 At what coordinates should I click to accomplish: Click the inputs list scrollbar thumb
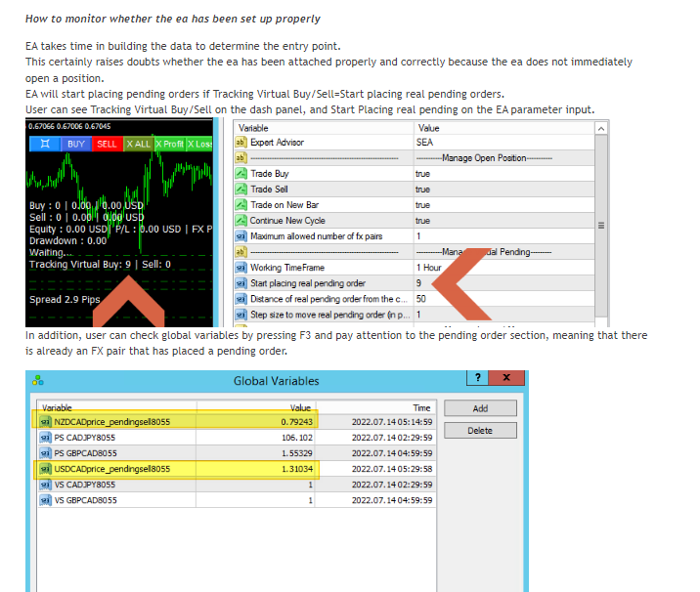pyautogui.click(x=601, y=226)
